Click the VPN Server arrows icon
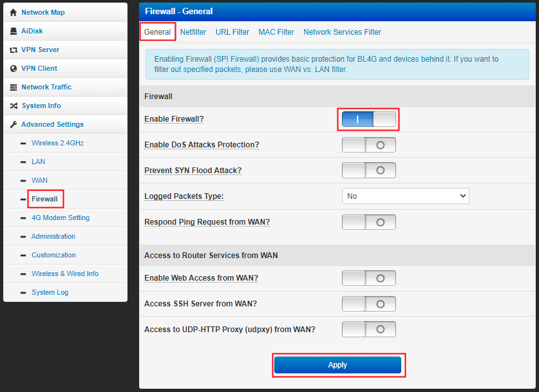This screenshot has width=539, height=392. [x=14, y=50]
